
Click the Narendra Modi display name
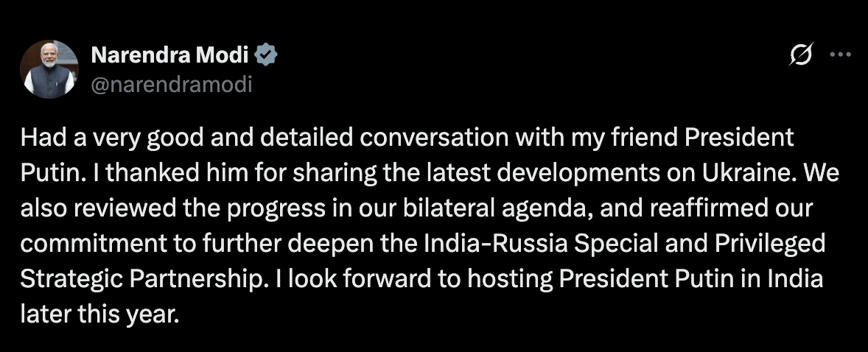coord(170,54)
